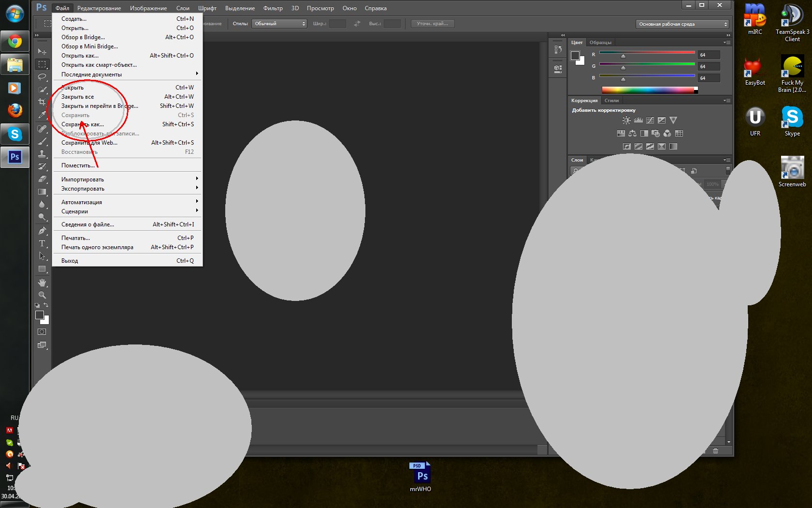This screenshot has height=508, width=812.
Task: Select the Lasso tool
Action: 42,77
